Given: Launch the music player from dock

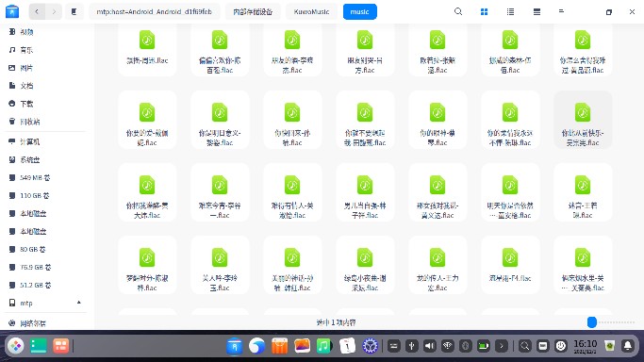Looking at the screenshot, I should point(323,346).
